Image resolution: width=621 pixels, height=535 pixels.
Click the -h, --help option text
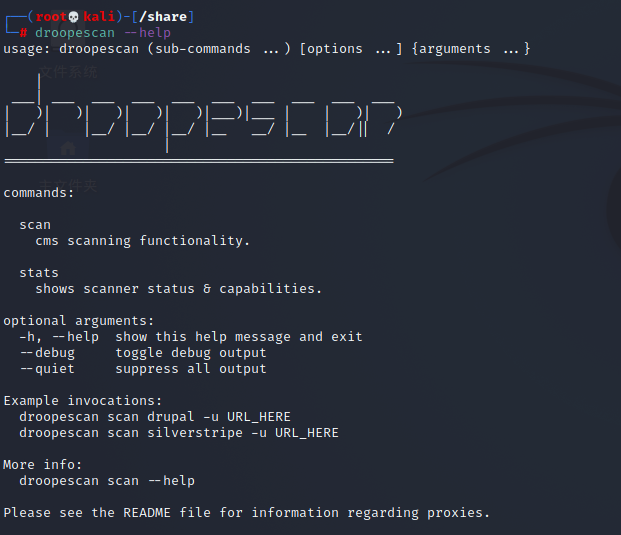(x=59, y=337)
